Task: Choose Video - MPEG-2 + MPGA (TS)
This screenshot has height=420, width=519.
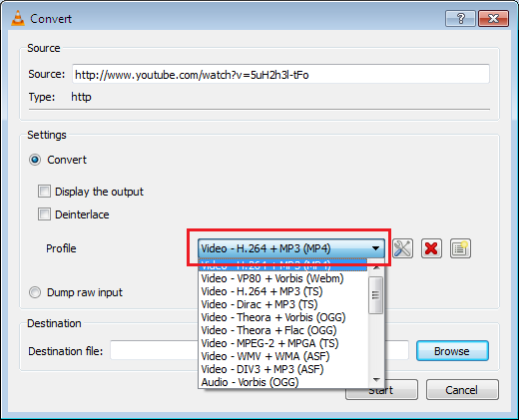Action: click(283, 343)
